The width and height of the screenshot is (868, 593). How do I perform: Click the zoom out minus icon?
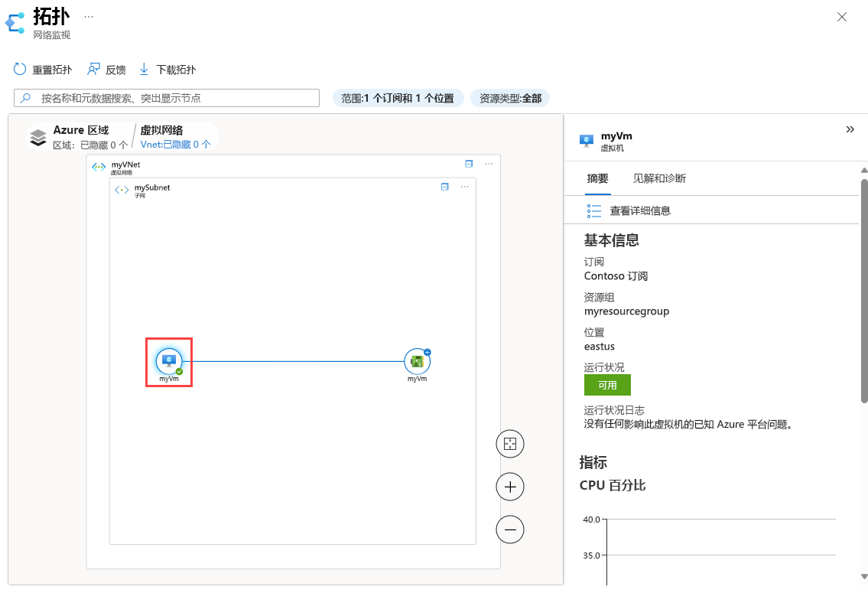click(x=509, y=529)
